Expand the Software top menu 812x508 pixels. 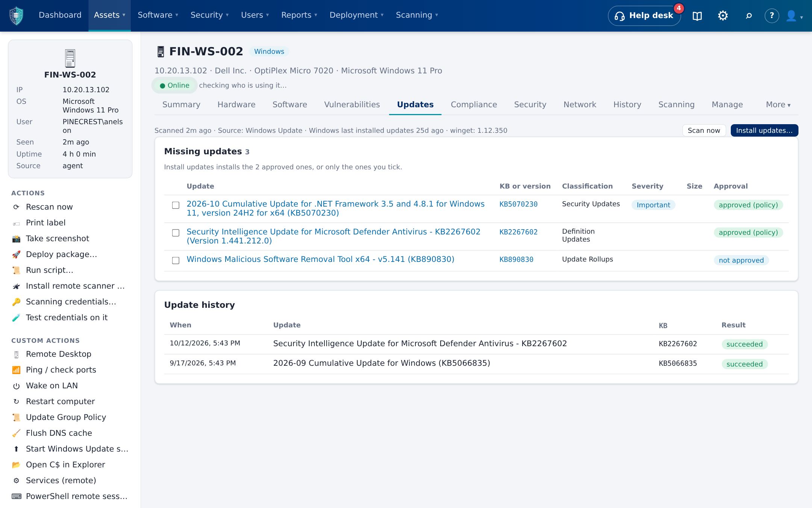[158, 15]
